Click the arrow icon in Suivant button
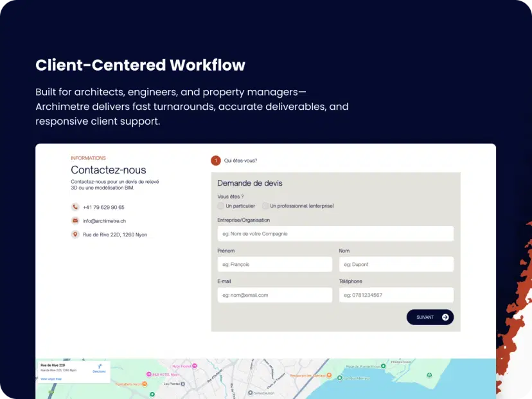 [445, 317]
